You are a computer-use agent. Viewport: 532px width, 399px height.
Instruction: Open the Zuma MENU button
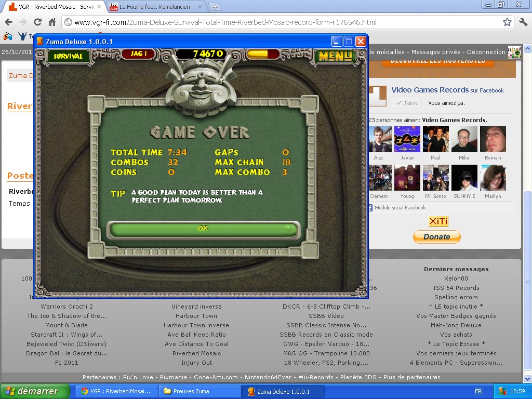(x=336, y=56)
